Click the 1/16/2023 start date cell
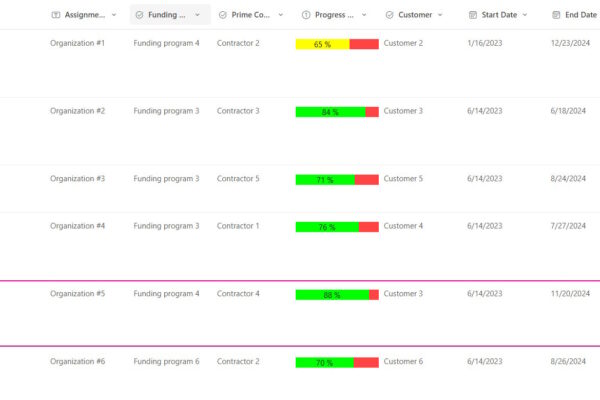 pyautogui.click(x=485, y=43)
